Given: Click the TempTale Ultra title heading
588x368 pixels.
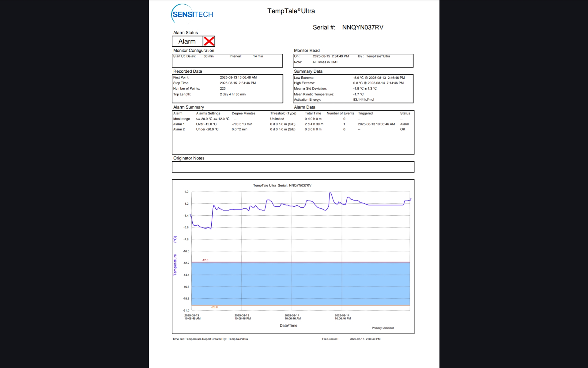Looking at the screenshot, I should click(291, 11).
